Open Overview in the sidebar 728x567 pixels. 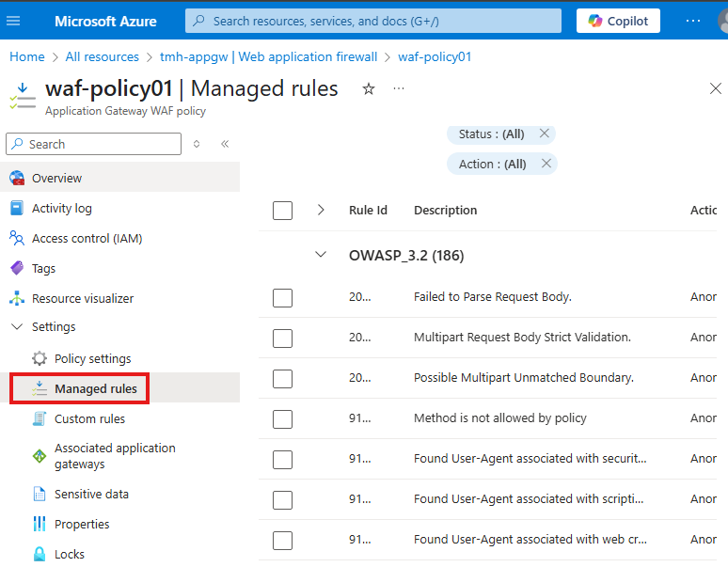(119, 178)
